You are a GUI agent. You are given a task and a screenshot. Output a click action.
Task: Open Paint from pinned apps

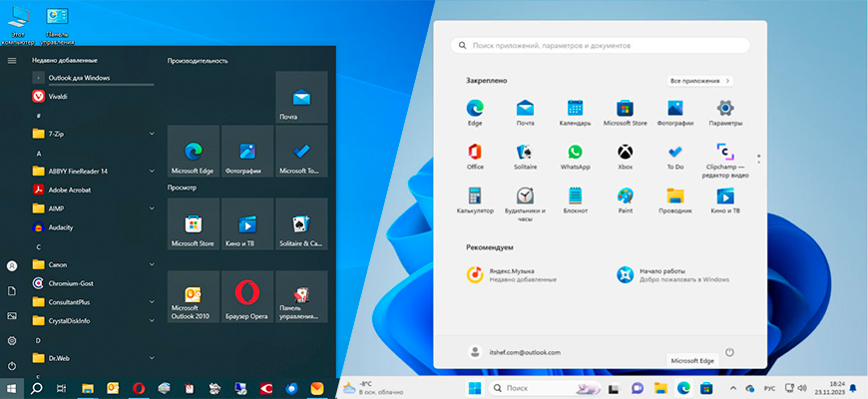(625, 200)
